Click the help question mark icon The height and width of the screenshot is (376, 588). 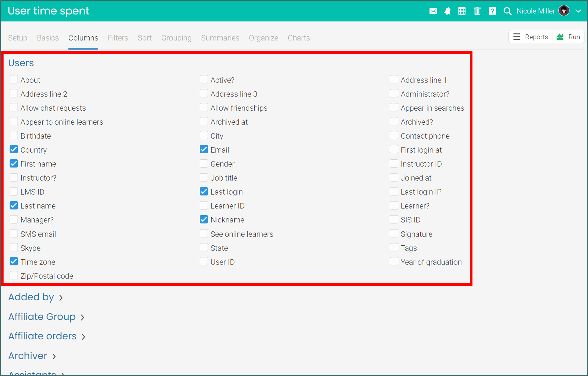coord(492,11)
